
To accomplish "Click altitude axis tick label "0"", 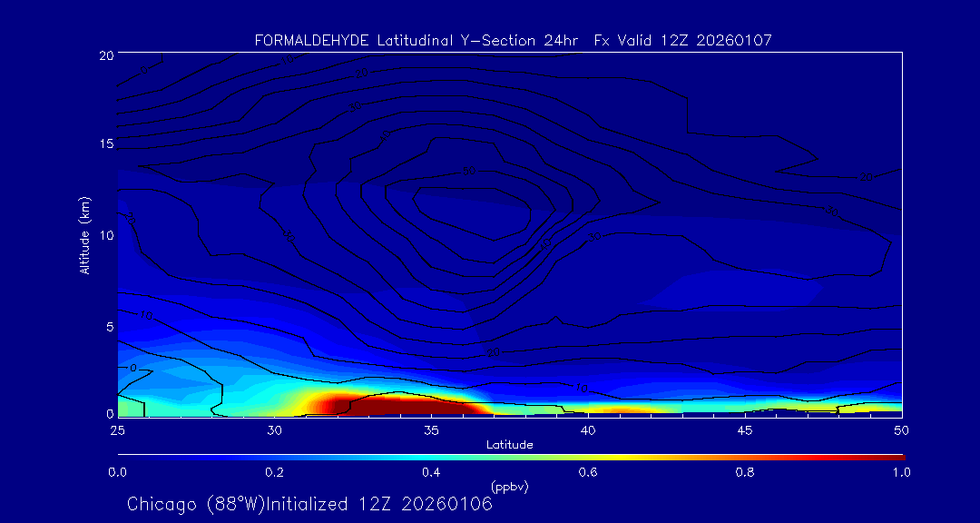I will click(110, 413).
